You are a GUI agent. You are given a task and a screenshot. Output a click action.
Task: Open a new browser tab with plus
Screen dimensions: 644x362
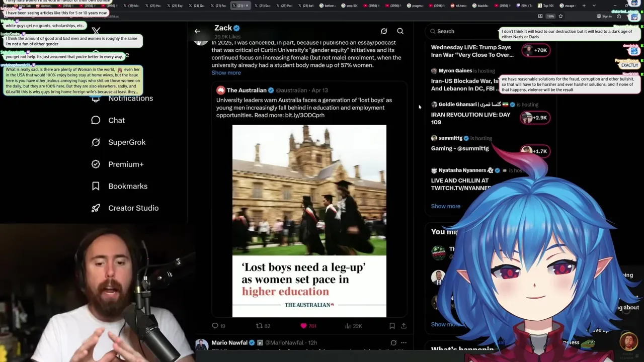coord(584,6)
